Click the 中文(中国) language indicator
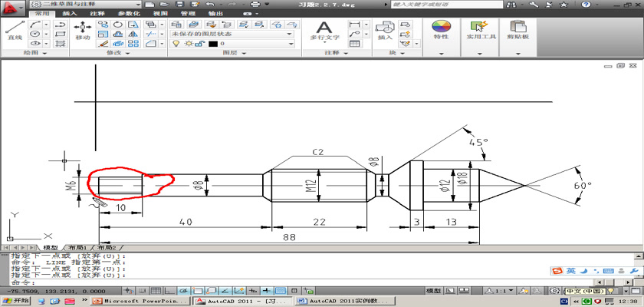 tap(585, 291)
